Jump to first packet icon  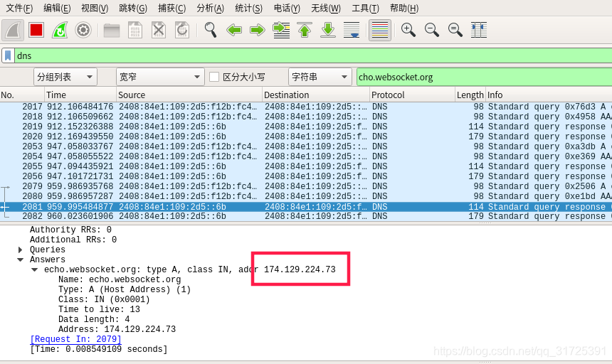coord(305,30)
